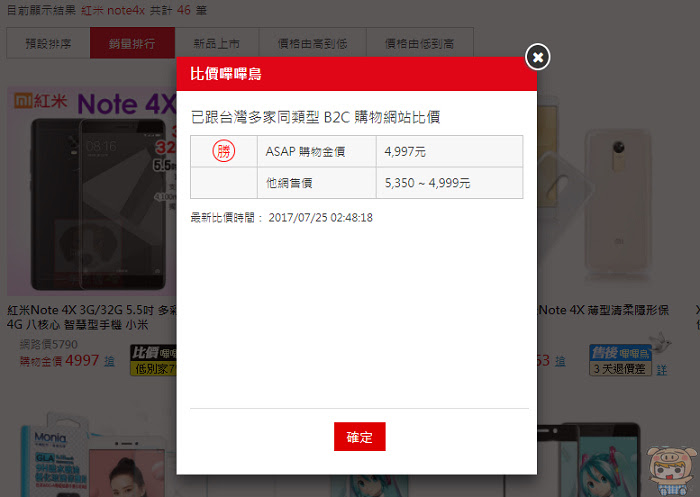
Task: Click the red 確定 confirm button
Action: (x=359, y=436)
